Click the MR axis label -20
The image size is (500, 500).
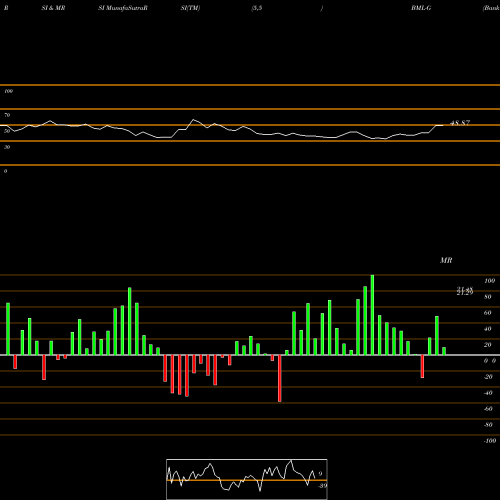point(488,377)
